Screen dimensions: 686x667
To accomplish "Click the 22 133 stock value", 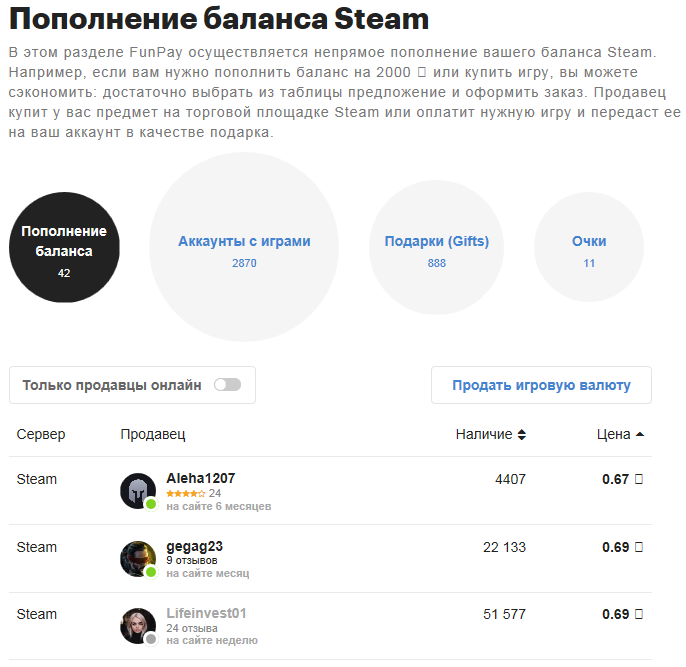I will tap(504, 547).
